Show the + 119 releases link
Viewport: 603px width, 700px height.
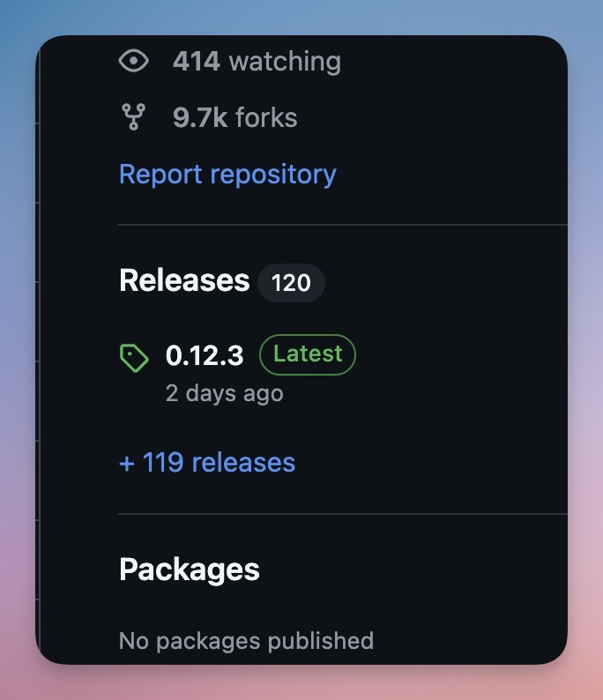(x=207, y=463)
